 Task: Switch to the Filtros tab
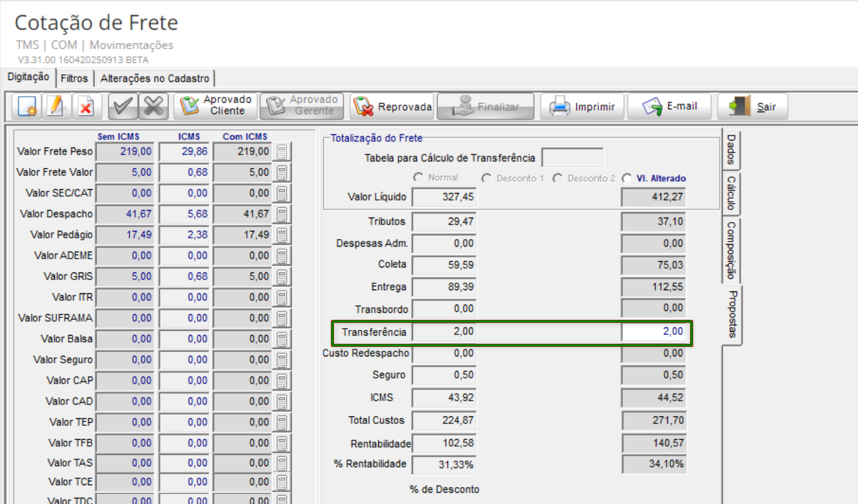coord(74,79)
